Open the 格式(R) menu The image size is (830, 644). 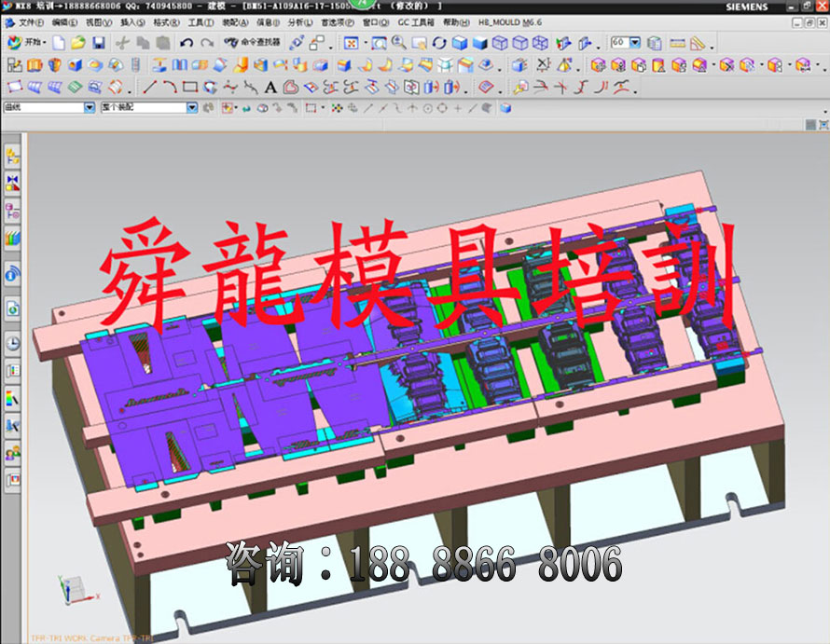pos(166,22)
